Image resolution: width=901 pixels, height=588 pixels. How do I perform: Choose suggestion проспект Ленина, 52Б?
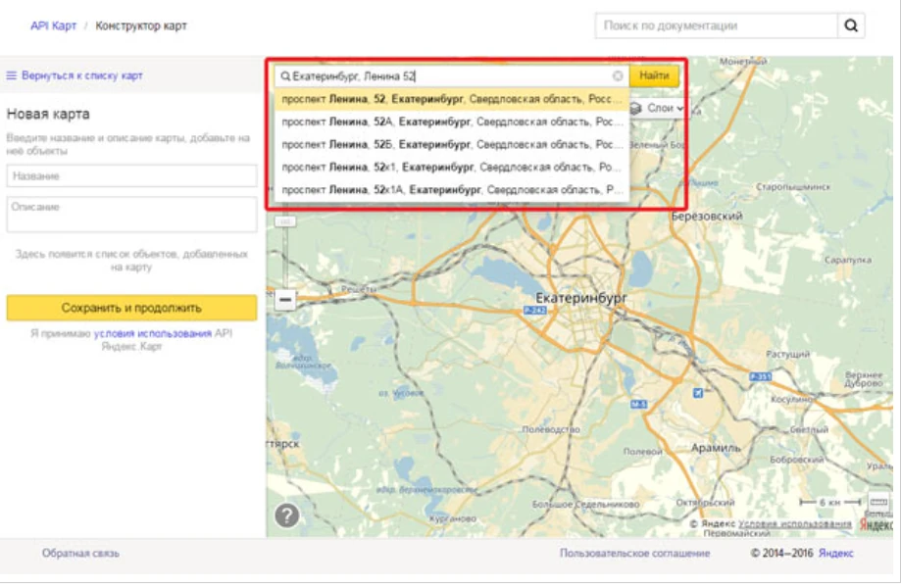452,144
